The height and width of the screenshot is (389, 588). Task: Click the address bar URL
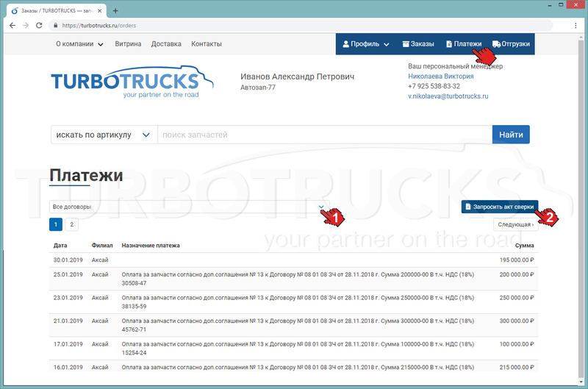click(99, 26)
